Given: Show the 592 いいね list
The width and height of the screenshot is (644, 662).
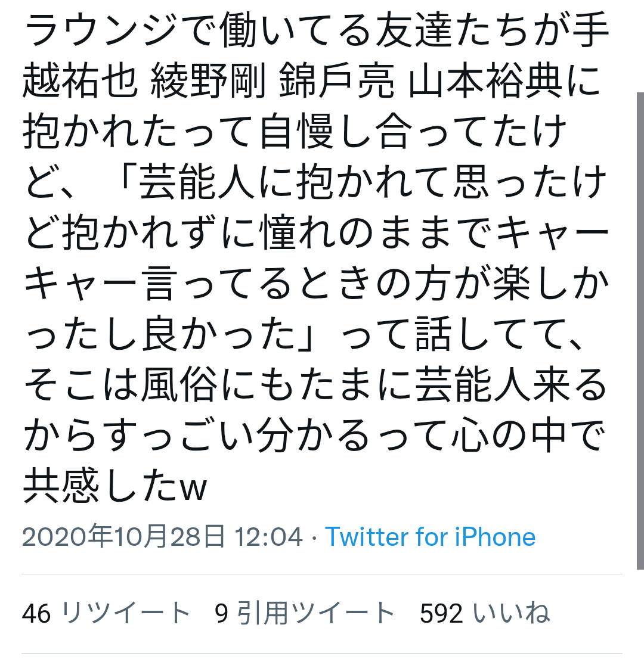Looking at the screenshot, I should [x=485, y=613].
